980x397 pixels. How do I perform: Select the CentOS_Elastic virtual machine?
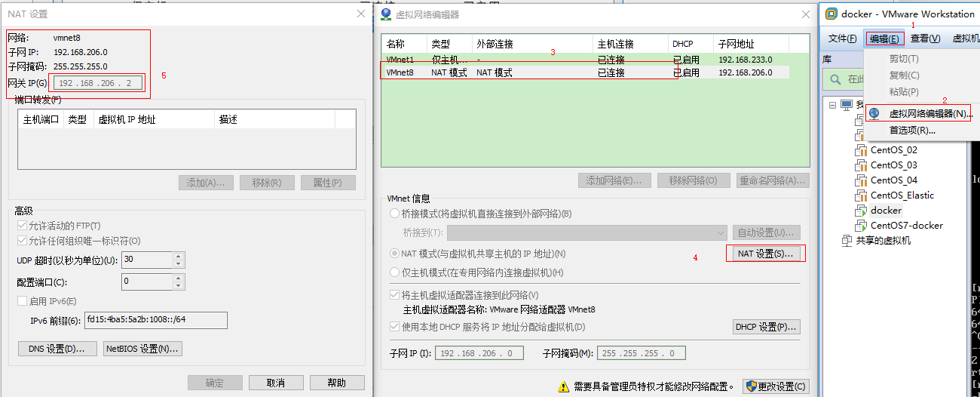[x=902, y=195]
